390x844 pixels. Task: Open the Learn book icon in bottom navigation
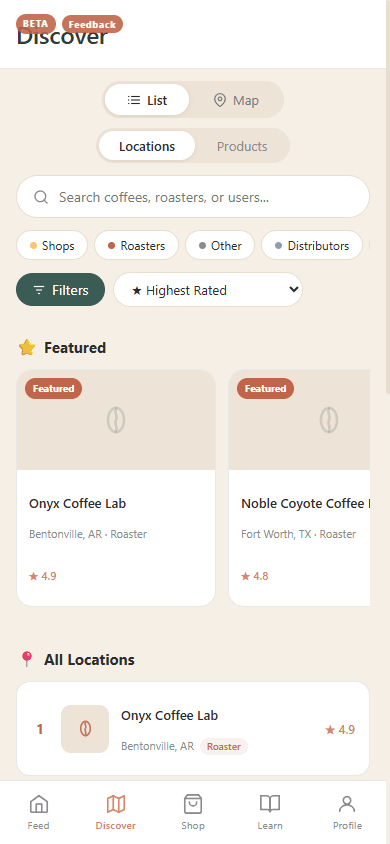270,804
